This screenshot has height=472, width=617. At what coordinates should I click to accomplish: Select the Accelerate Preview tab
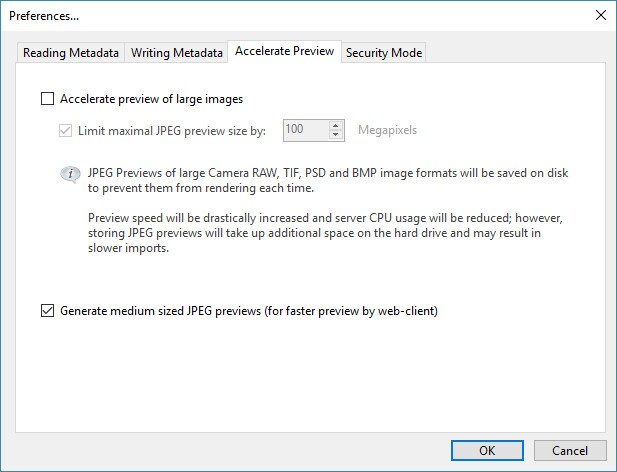pyautogui.click(x=284, y=52)
